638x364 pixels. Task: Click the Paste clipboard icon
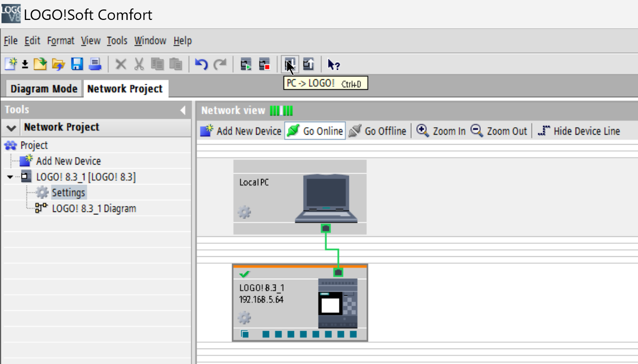tap(176, 64)
